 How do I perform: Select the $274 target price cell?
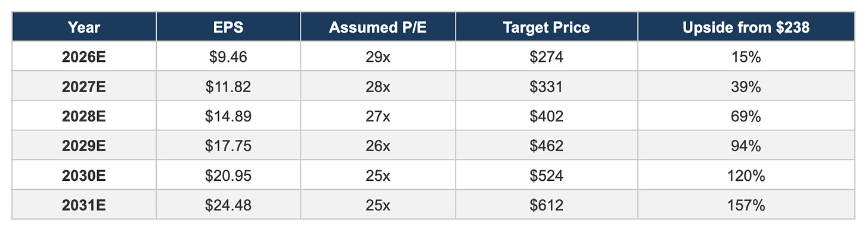coord(546,57)
